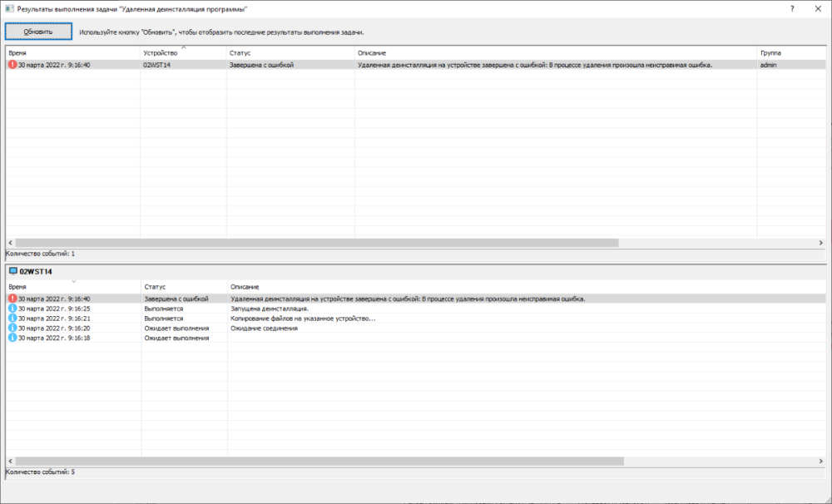832x504 pixels.
Task: Click the window title bar application icon
Action: pos(9,9)
